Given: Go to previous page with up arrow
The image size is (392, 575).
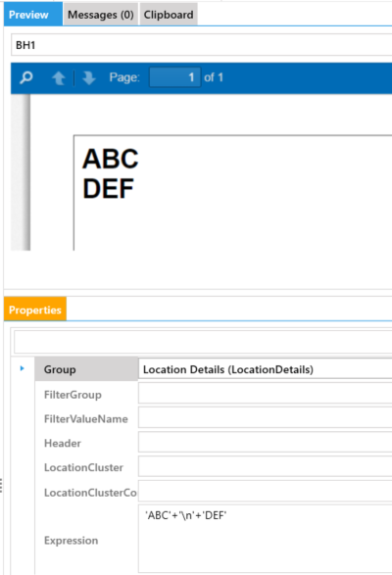Looking at the screenshot, I should click(59, 78).
